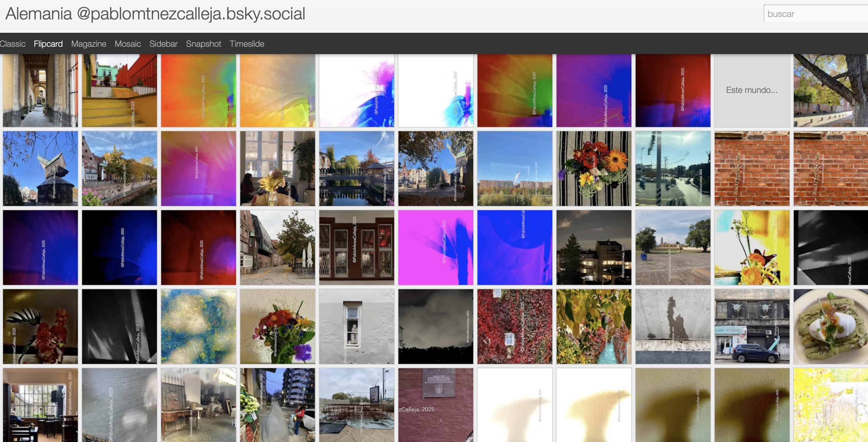The image size is (868, 442).
Task: Select the active Flipcard tab
Action: click(x=48, y=44)
